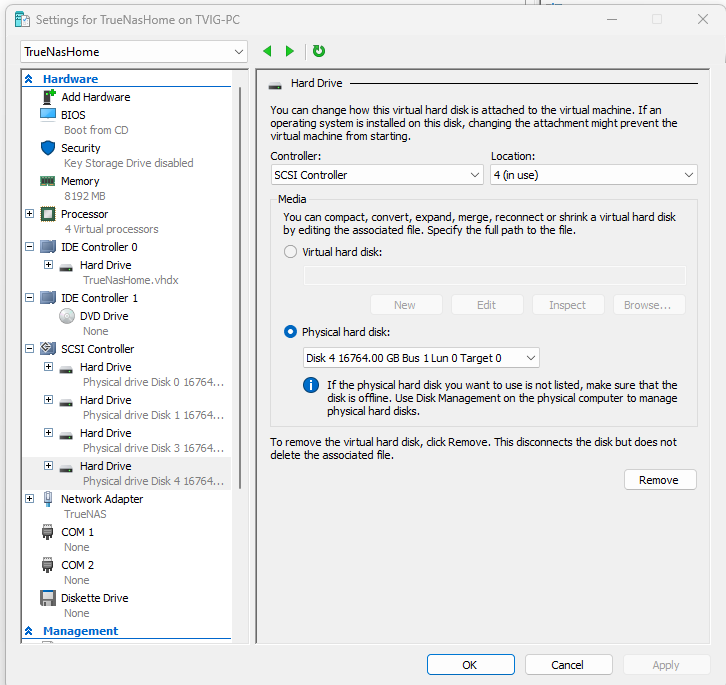Click the New virtual disk button
The height and width of the screenshot is (685, 726).
(406, 305)
